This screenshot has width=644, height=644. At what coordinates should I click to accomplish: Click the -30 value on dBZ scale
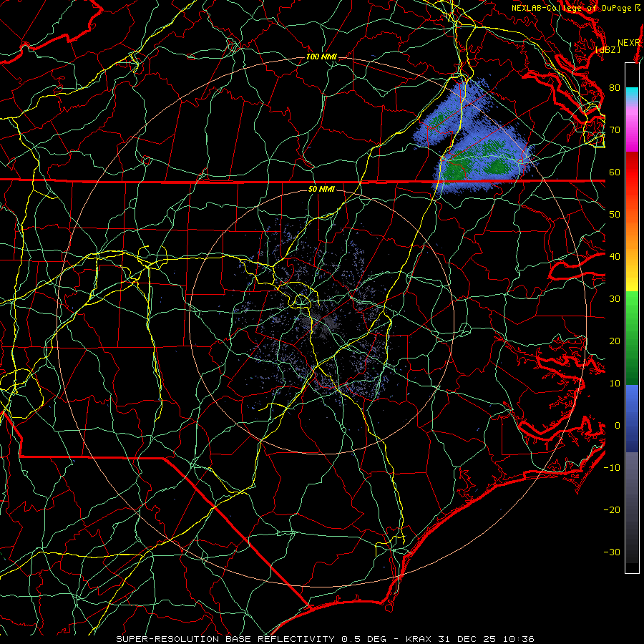612,552
